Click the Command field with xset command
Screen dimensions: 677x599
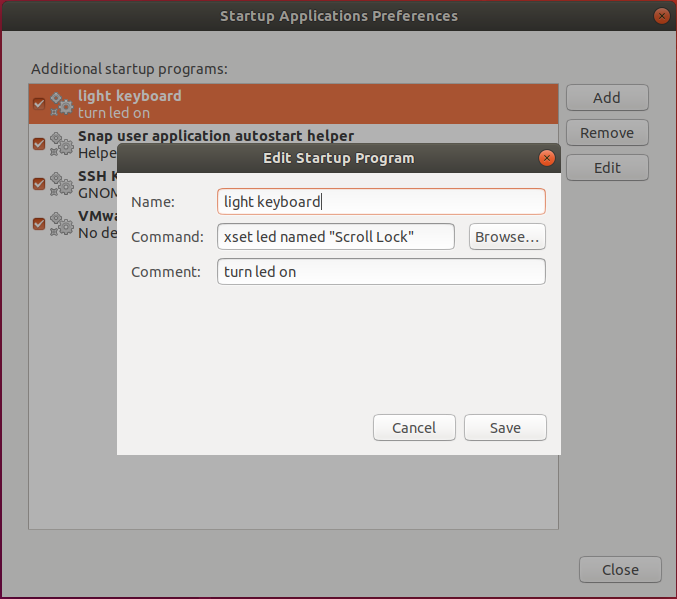(x=336, y=237)
